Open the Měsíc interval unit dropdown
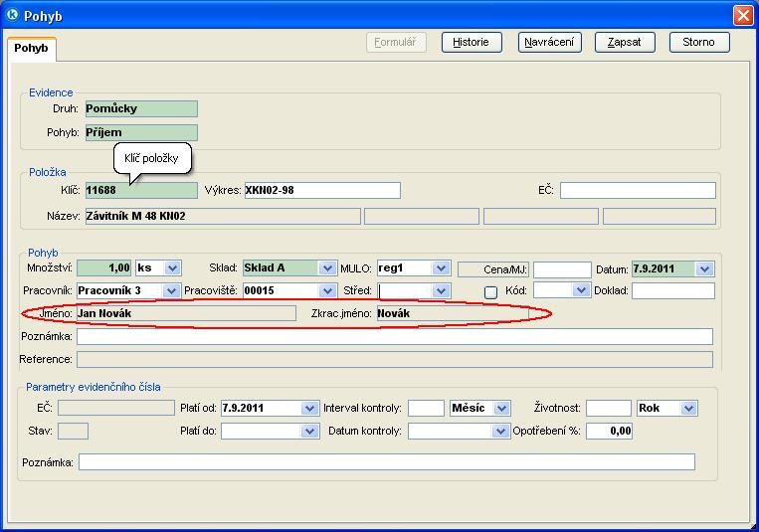759x532 pixels. [x=502, y=408]
